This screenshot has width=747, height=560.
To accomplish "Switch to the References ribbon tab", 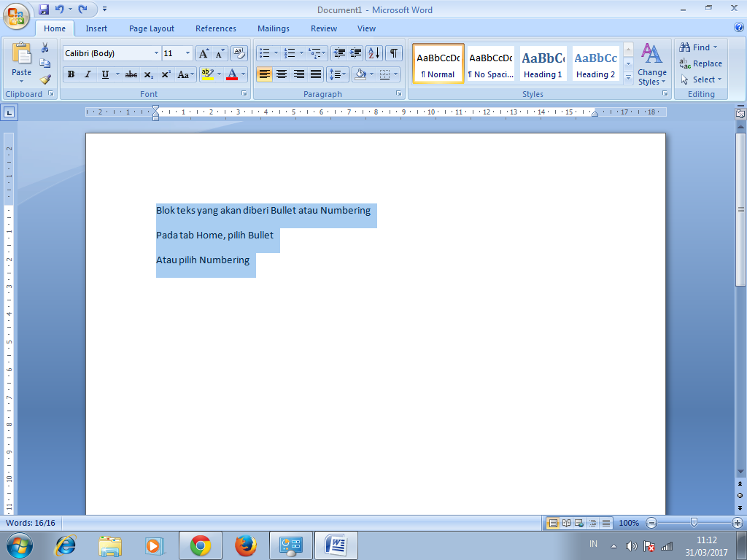I will 215,28.
